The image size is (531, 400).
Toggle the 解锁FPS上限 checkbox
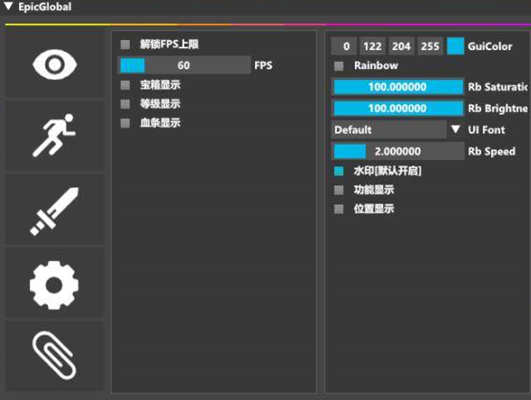pos(125,44)
